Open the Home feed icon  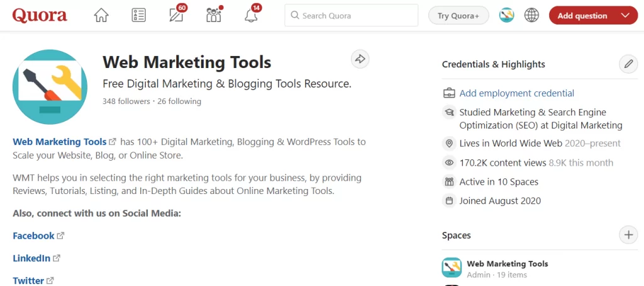coord(101,16)
